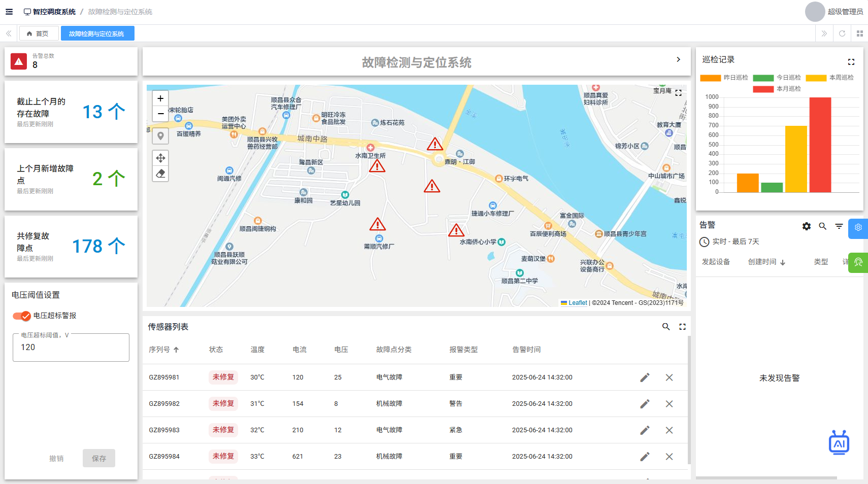
Task: Click the 撤销 button
Action: [x=56, y=458]
